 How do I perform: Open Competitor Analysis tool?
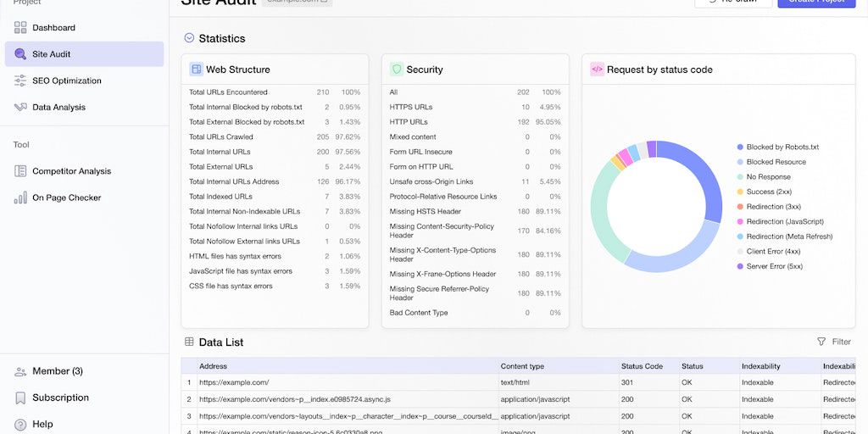pyautogui.click(x=84, y=171)
